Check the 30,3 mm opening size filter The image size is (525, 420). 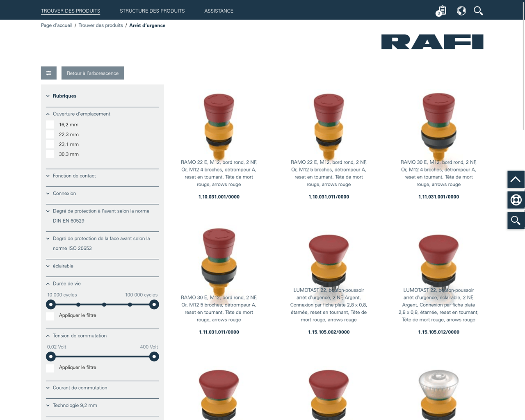pyautogui.click(x=50, y=154)
